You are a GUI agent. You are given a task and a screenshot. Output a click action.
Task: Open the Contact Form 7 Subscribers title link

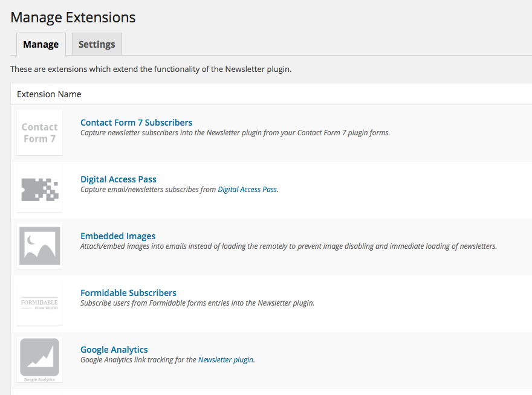(136, 123)
